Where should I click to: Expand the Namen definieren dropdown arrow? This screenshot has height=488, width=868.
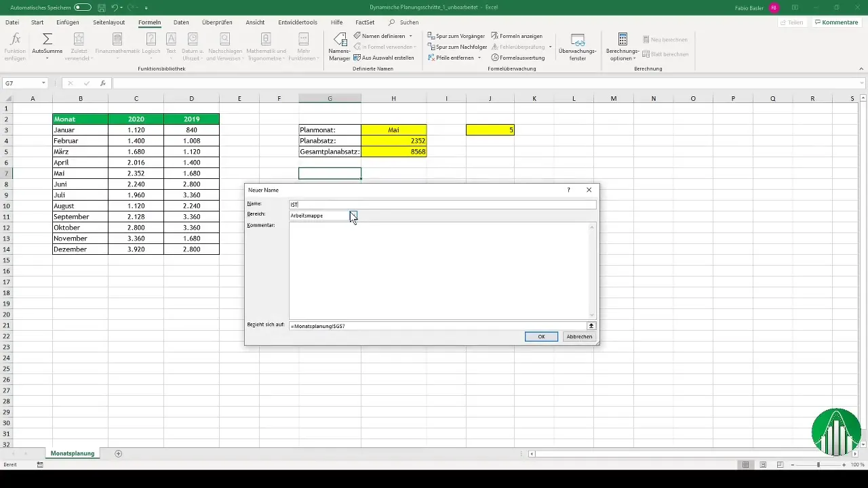coord(411,35)
